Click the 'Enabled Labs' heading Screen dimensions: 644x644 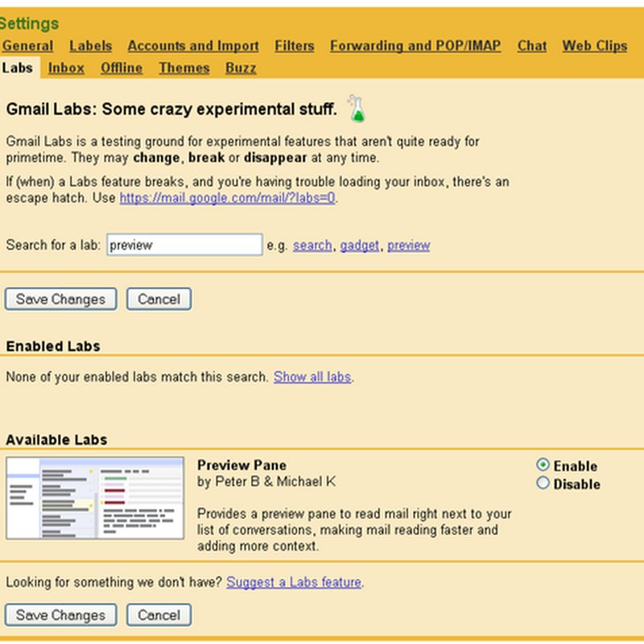tap(53, 346)
